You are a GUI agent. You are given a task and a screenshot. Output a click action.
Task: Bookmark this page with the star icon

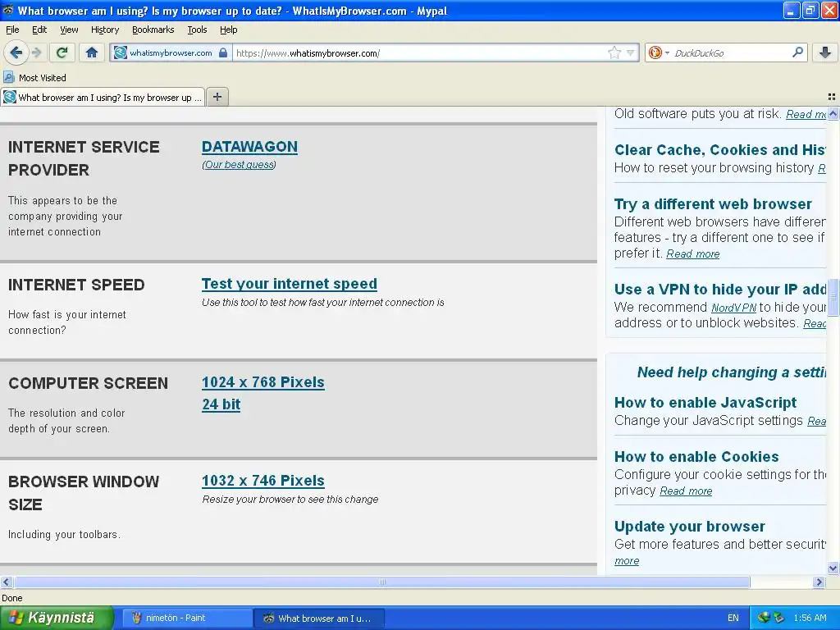pyautogui.click(x=614, y=52)
